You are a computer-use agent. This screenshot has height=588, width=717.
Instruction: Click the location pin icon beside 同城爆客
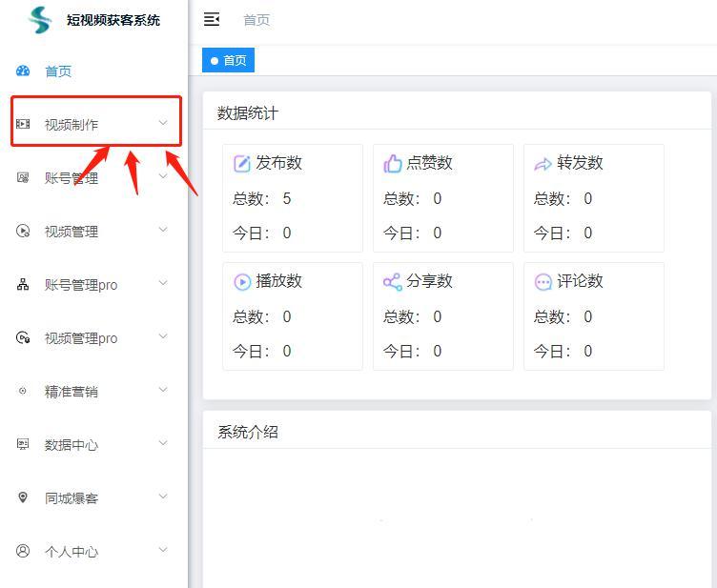pyautogui.click(x=23, y=497)
